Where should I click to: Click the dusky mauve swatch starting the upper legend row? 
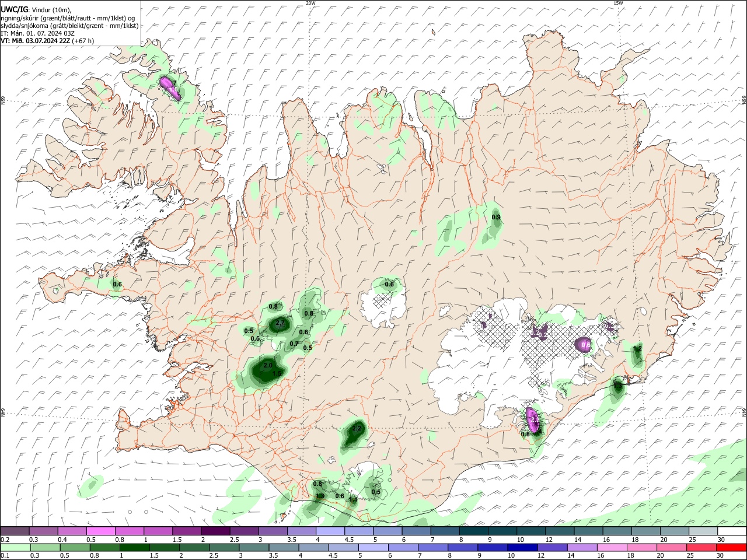tap(15, 531)
